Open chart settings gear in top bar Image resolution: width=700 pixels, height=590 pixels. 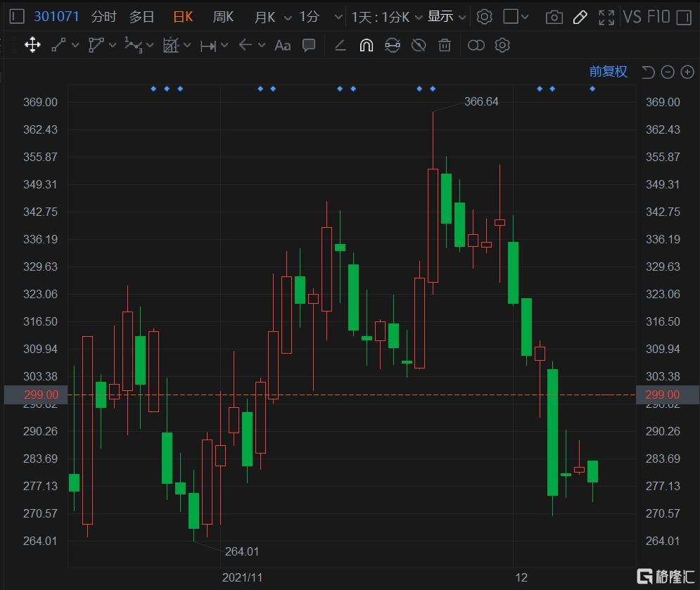click(x=485, y=17)
